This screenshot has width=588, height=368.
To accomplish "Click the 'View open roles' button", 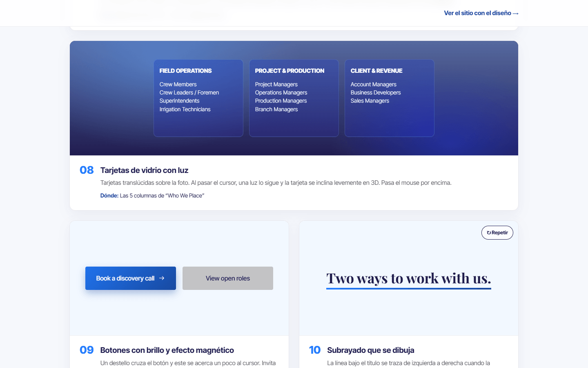I will point(228,278).
